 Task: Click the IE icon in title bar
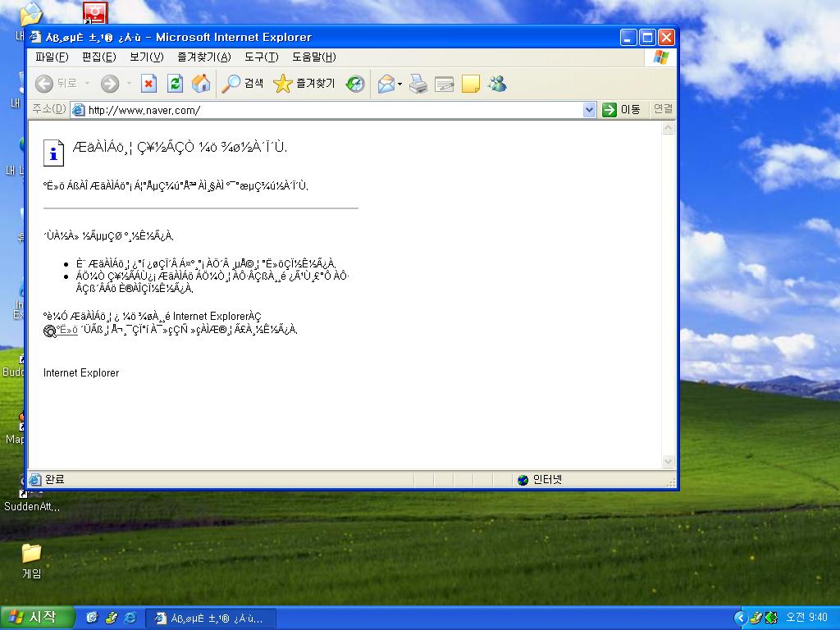click(35, 37)
